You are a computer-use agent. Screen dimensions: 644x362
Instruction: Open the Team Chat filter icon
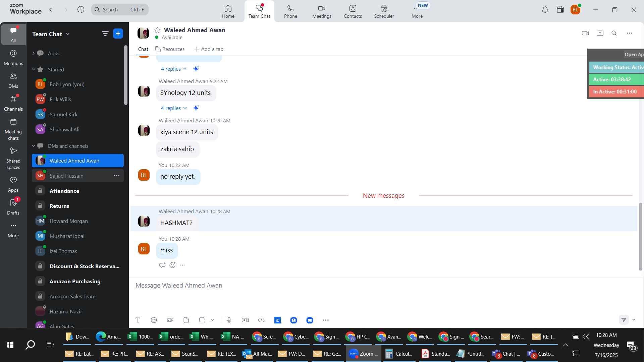(x=105, y=34)
